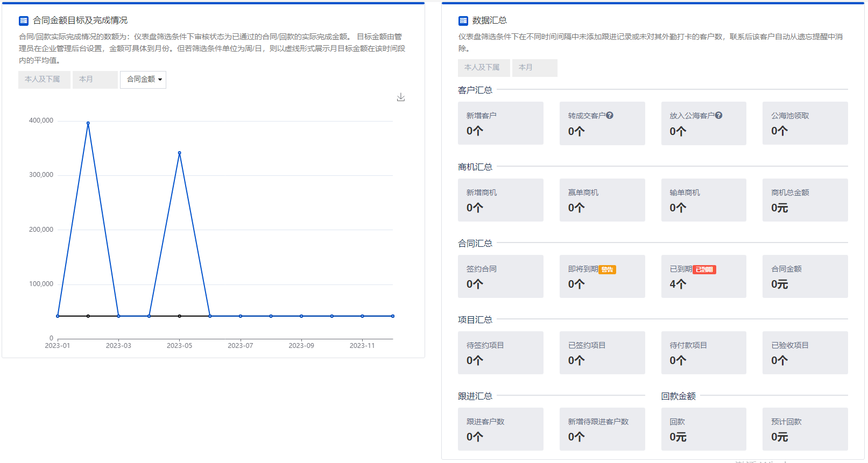Click the 跟进客户数 card

pos(500,429)
